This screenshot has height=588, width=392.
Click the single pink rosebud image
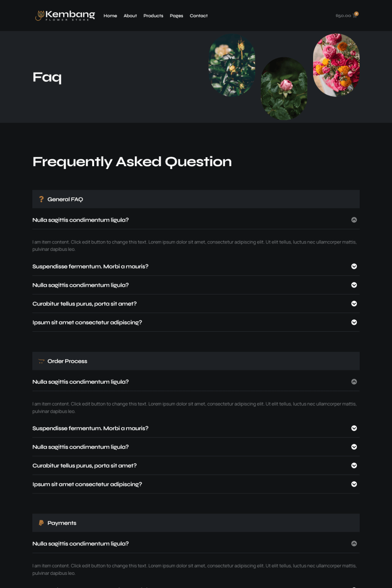point(284,89)
